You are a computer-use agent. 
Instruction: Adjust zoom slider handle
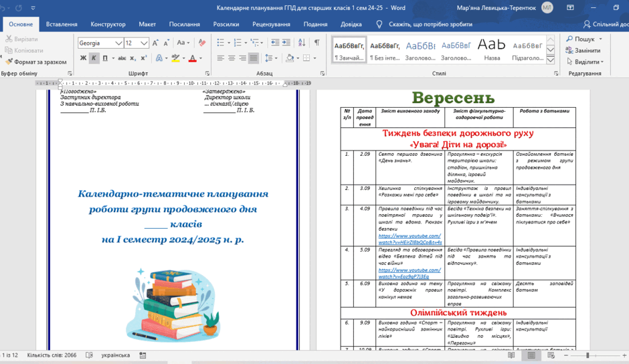pyautogui.click(x=588, y=355)
